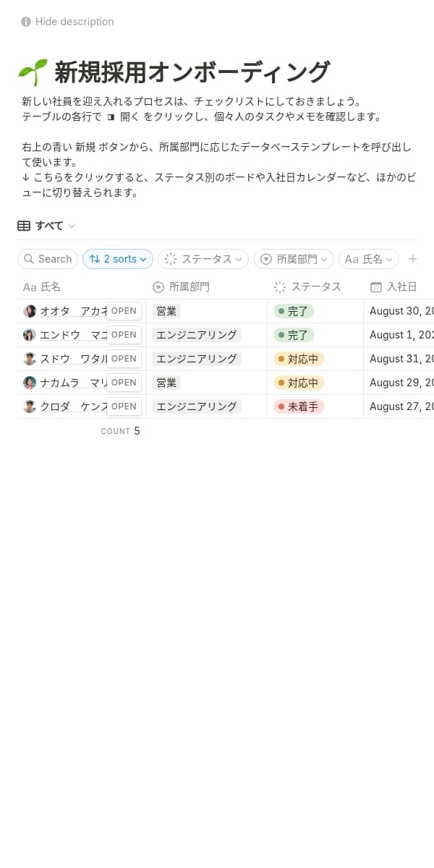Click the plus icon to add a filter
The width and height of the screenshot is (434, 868).
tap(413, 259)
